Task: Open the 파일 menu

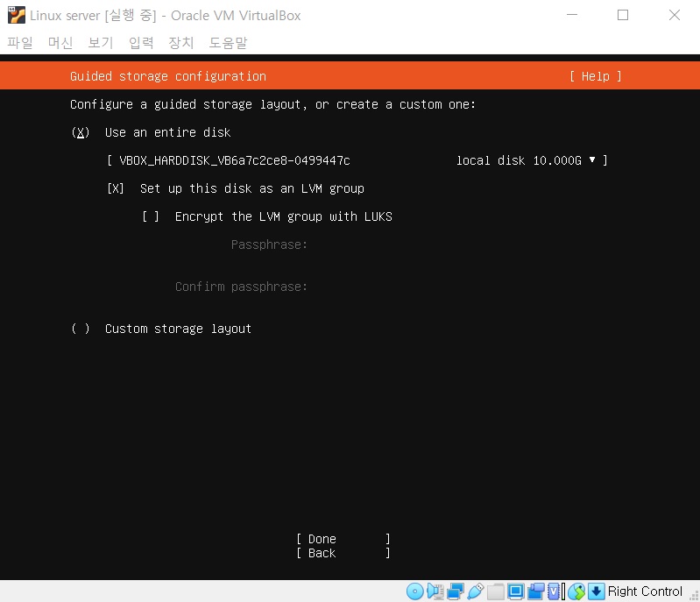Action: [x=20, y=42]
